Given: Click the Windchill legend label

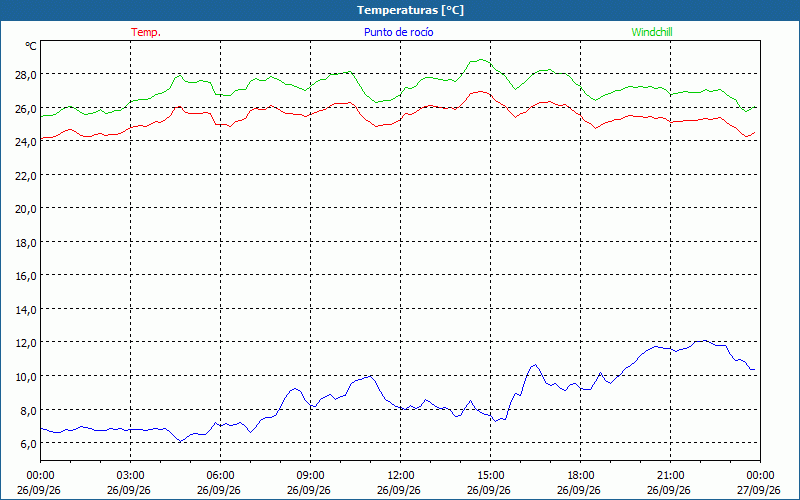Looking at the screenshot, I should point(652,32).
